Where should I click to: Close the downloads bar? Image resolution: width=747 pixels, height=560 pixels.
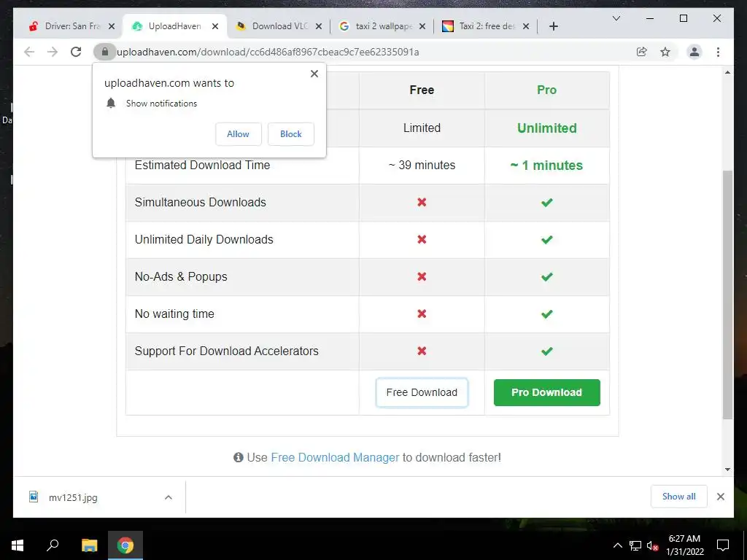click(720, 497)
